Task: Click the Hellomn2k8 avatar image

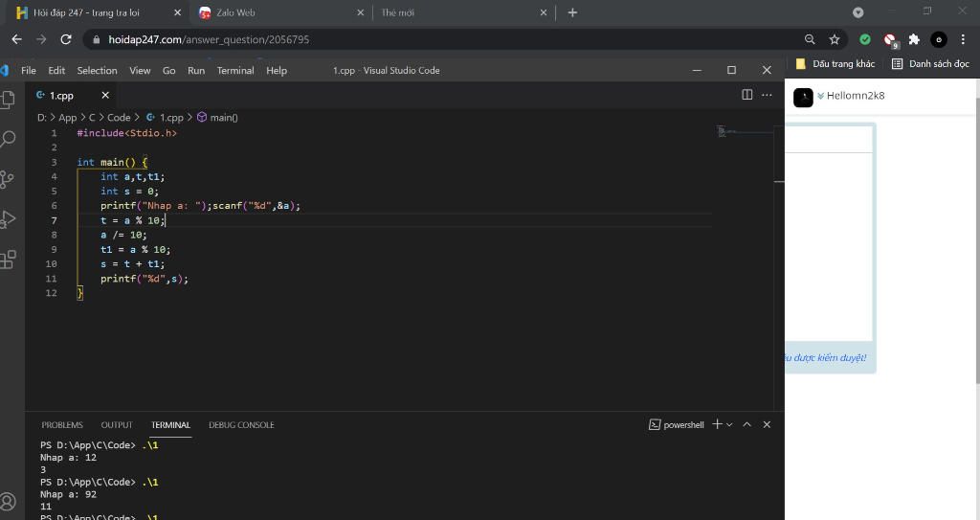Action: [x=803, y=98]
